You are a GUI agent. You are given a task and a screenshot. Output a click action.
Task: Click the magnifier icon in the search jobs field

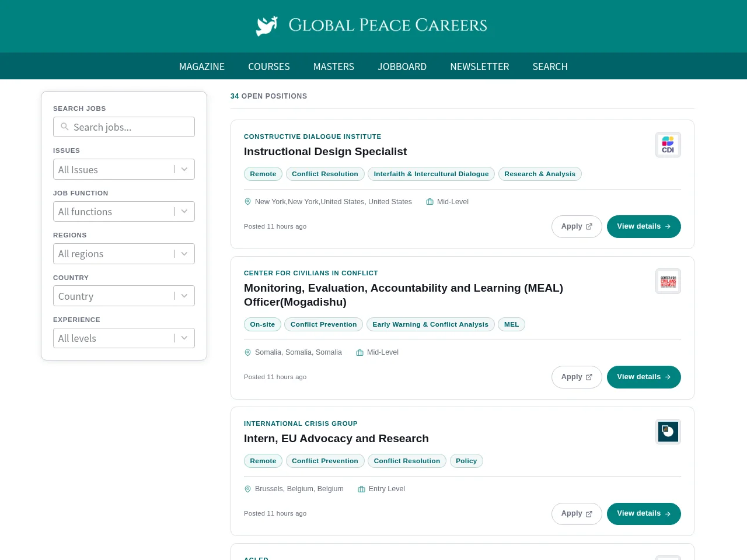pos(65,127)
